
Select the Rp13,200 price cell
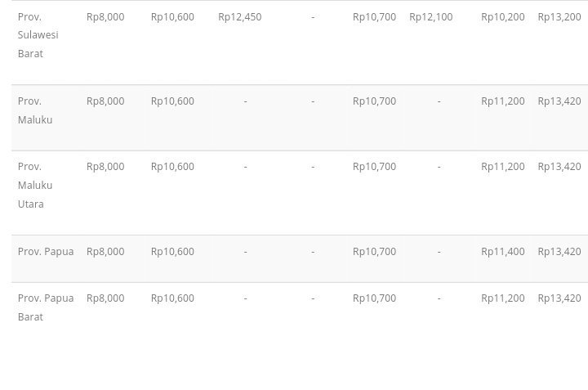559,17
